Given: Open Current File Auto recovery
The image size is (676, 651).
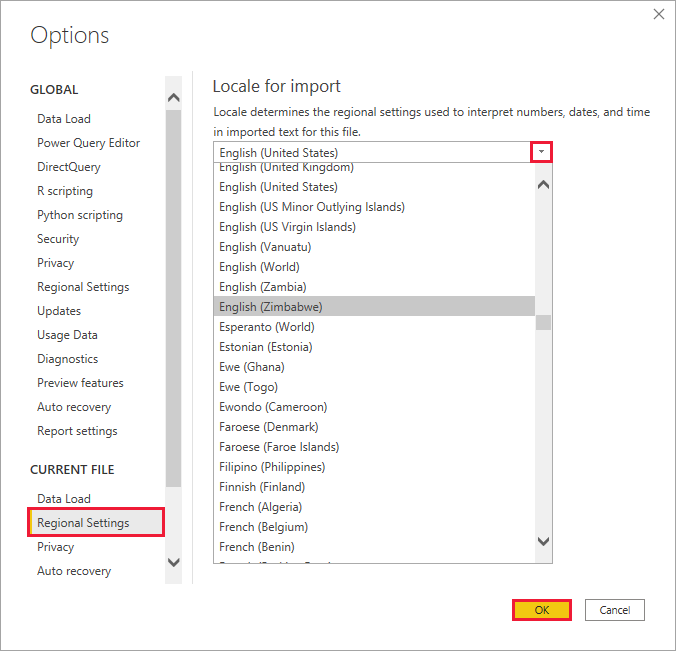Looking at the screenshot, I should tap(74, 571).
